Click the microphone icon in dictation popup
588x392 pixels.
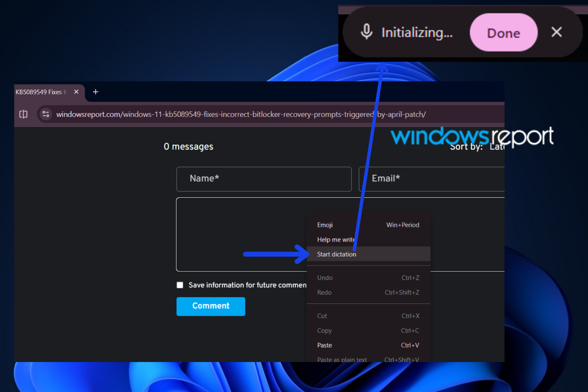coord(366,32)
